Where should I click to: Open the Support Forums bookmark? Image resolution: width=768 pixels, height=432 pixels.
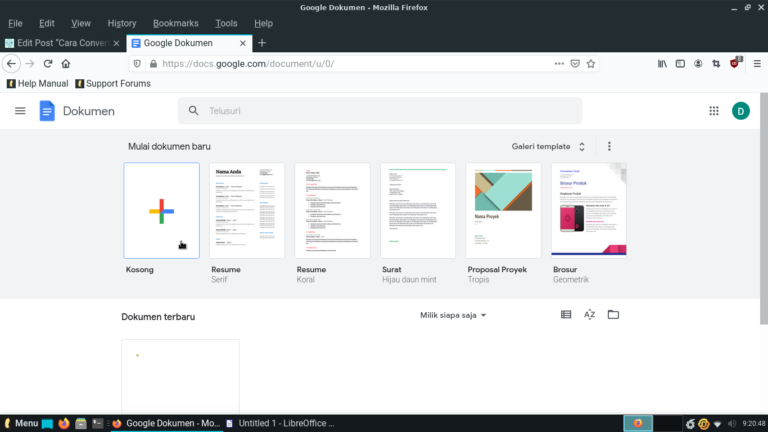coord(113,84)
